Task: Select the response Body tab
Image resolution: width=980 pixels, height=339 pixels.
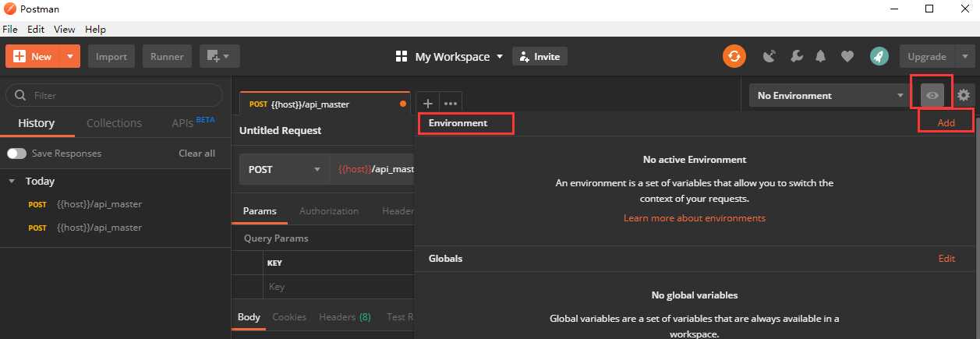Action: [x=249, y=317]
